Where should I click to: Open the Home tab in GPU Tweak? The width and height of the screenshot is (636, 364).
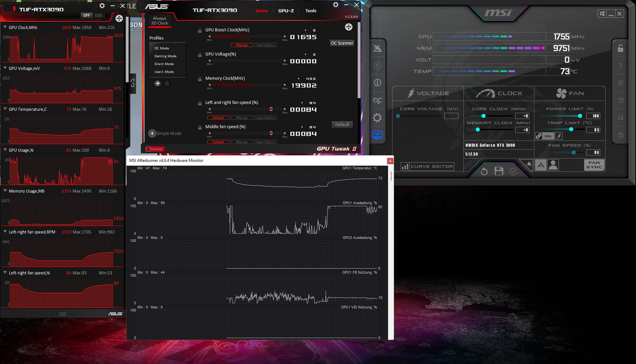point(262,11)
